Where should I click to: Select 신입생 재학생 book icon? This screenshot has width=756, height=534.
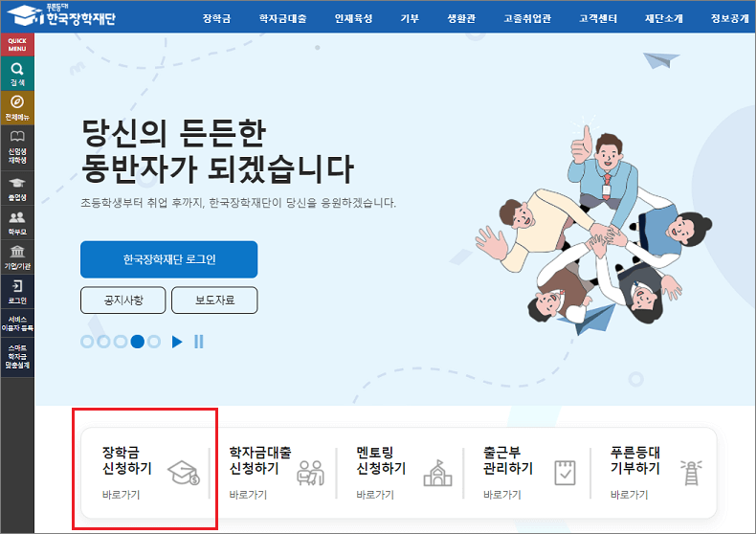[x=17, y=148]
